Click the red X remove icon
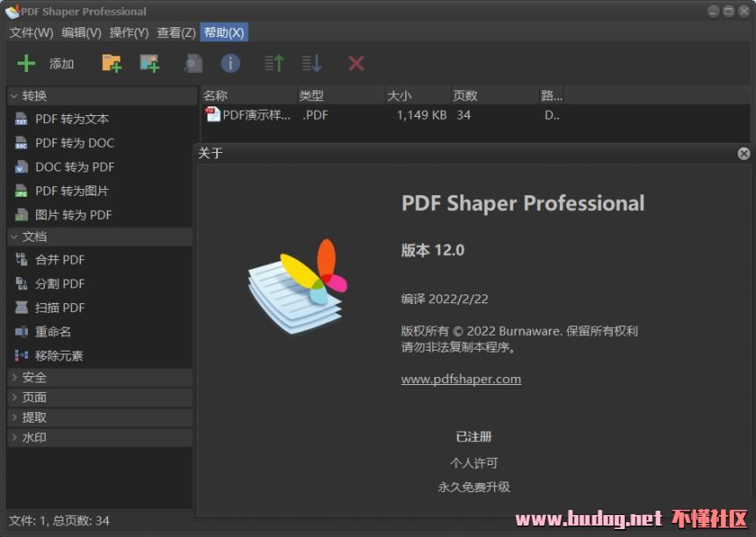 [x=356, y=63]
